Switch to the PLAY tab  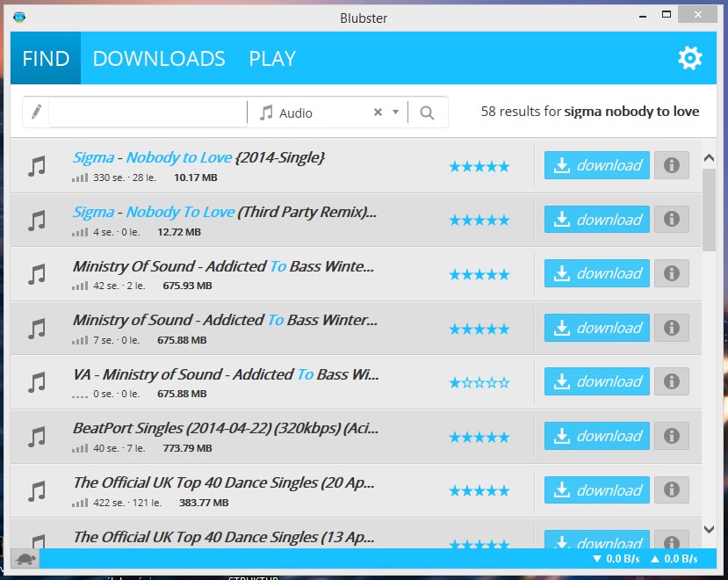(x=272, y=59)
